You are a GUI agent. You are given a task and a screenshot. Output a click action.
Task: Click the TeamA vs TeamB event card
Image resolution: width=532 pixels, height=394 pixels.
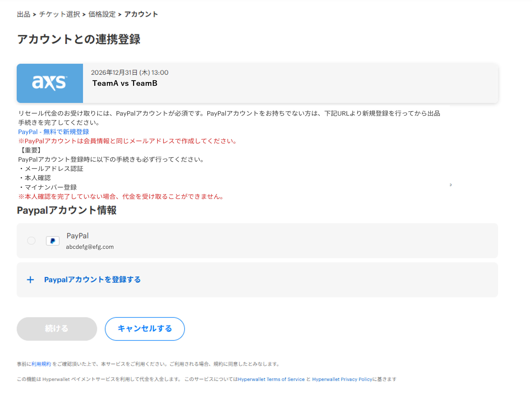[x=125, y=83]
